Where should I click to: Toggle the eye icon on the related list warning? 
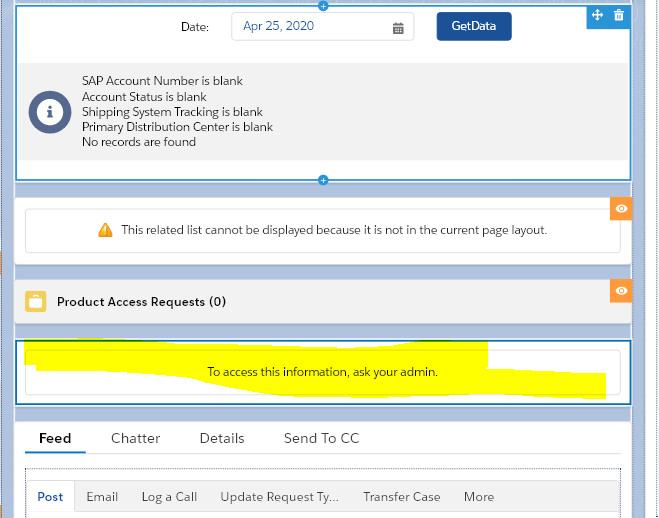621,208
